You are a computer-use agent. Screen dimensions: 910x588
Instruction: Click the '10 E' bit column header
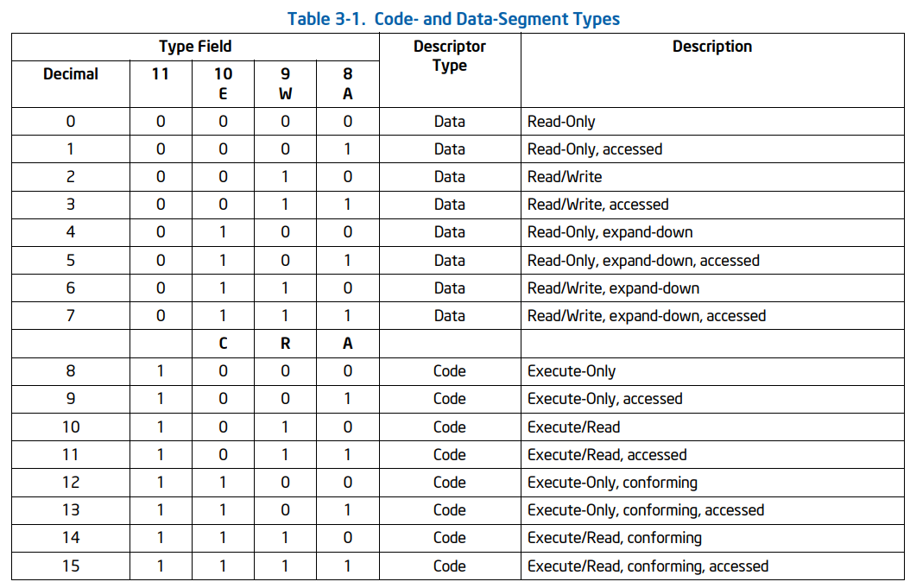pos(223,84)
